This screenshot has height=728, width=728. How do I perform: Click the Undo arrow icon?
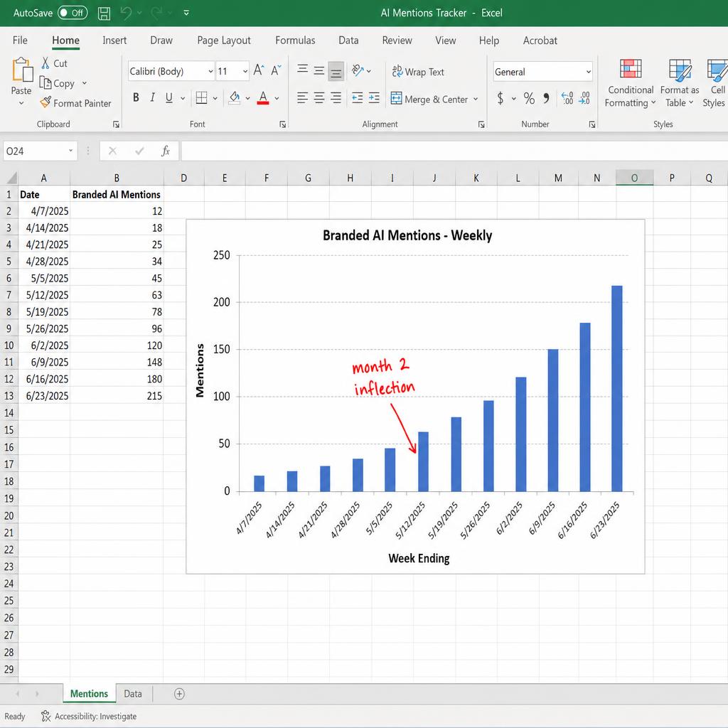coord(126,13)
